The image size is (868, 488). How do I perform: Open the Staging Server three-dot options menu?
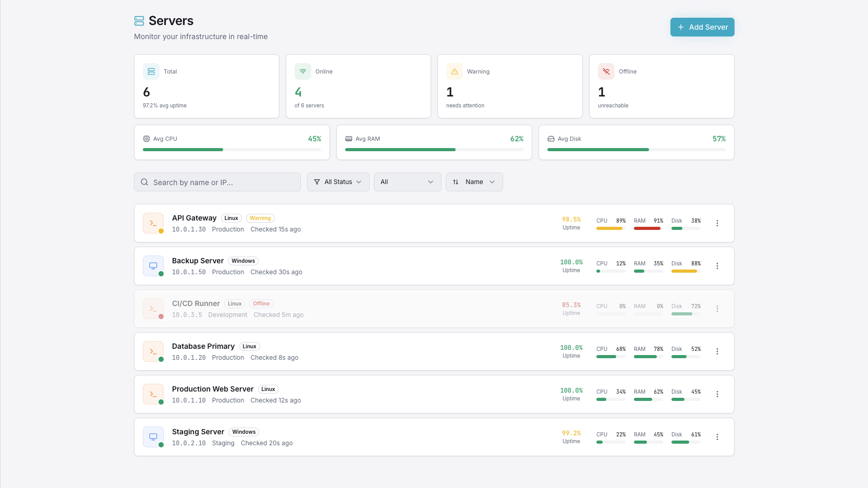point(717,437)
